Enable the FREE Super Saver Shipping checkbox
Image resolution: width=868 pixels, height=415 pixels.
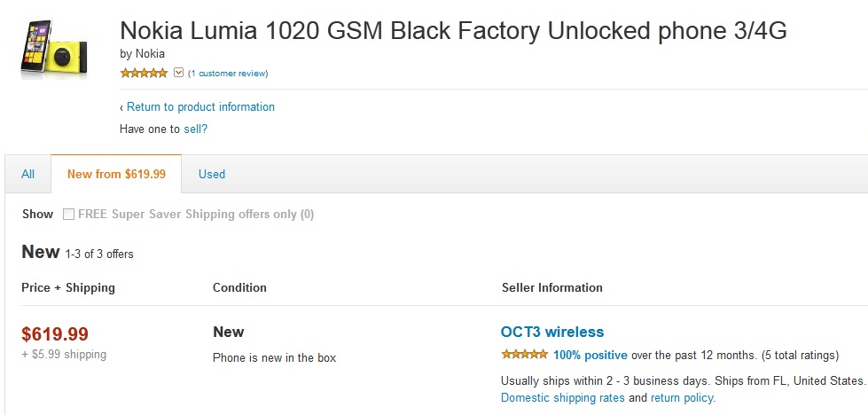(69, 215)
